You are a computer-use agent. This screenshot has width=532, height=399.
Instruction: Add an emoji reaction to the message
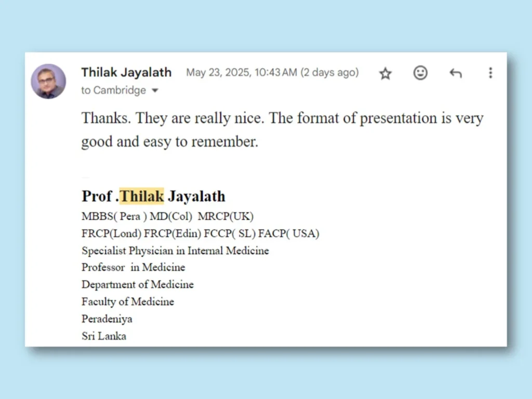(420, 73)
